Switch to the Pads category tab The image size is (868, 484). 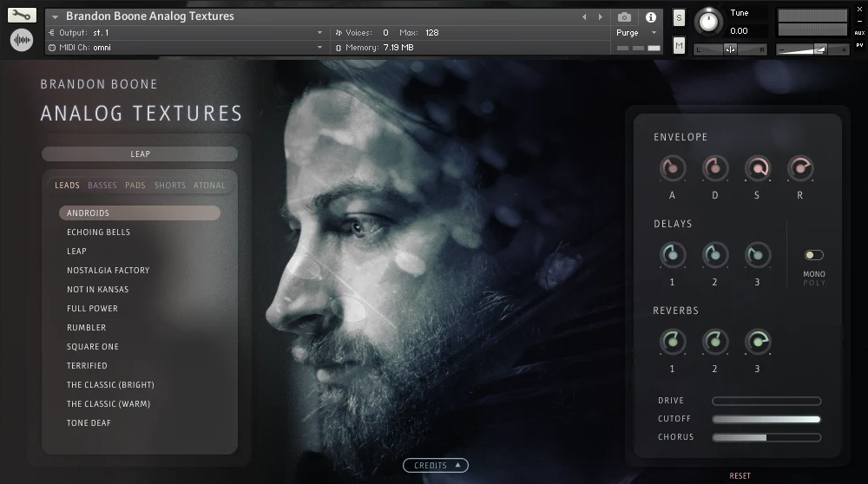(135, 186)
